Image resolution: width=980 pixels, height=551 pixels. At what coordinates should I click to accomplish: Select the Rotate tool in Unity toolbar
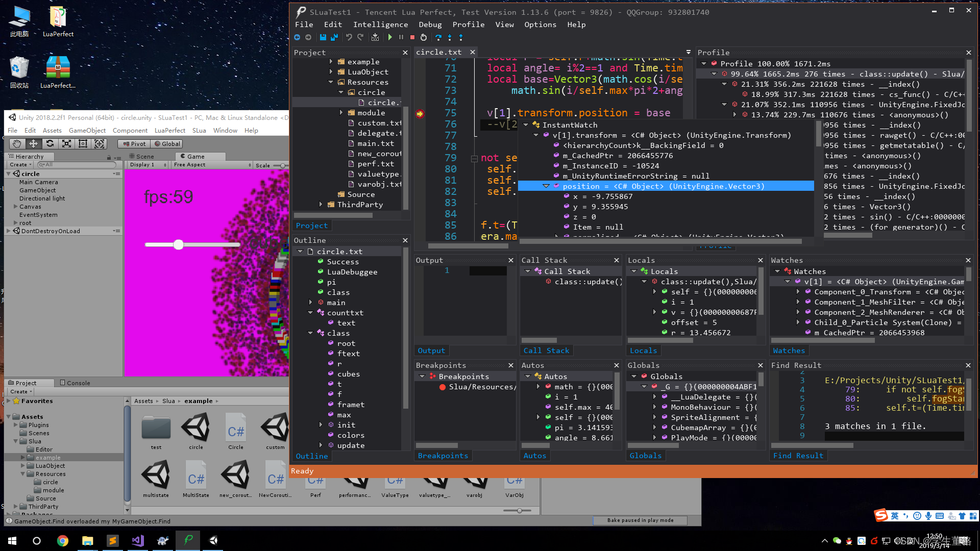pyautogui.click(x=50, y=143)
